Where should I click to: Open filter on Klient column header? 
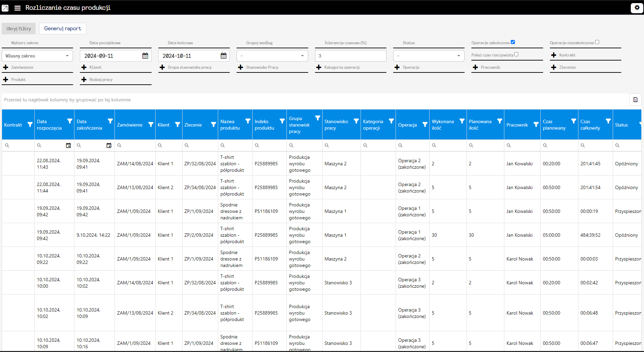point(177,124)
